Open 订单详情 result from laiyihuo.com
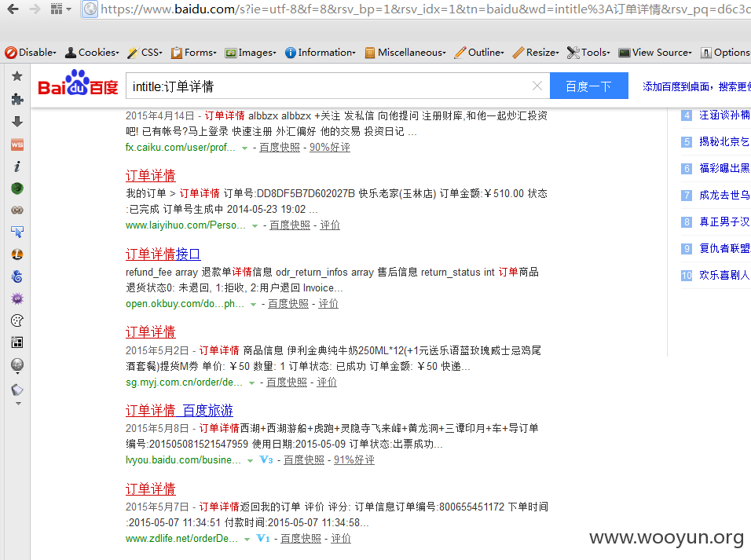 [x=150, y=175]
